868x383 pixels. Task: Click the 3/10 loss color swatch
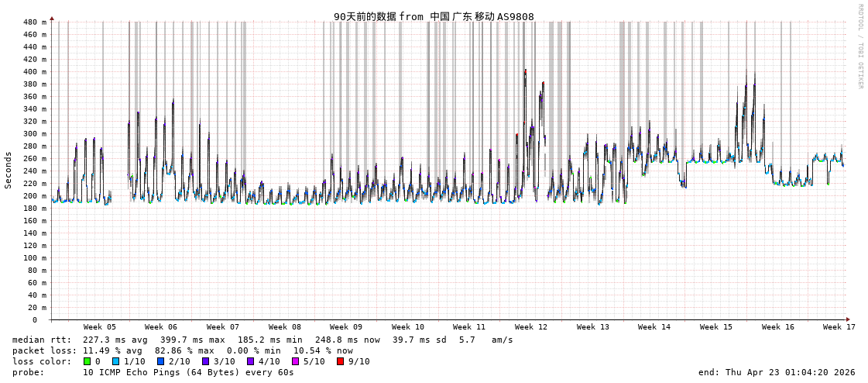point(205,361)
